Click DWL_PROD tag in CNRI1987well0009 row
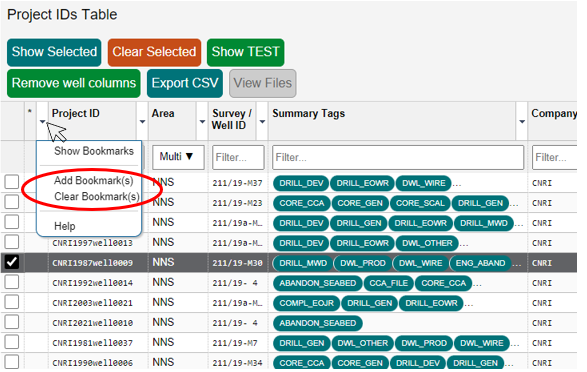This screenshot has height=372, width=587. pos(363,263)
